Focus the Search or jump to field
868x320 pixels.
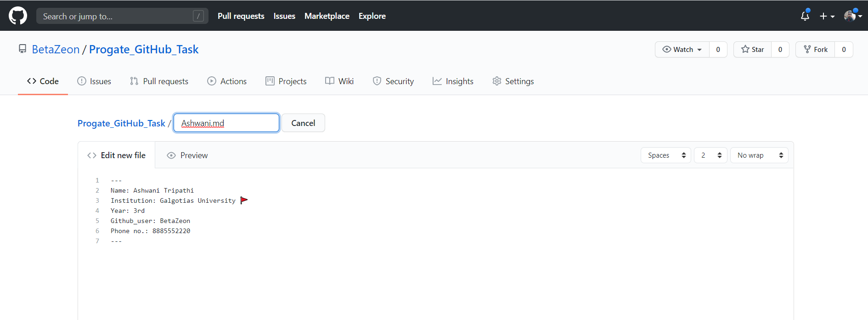(x=122, y=16)
